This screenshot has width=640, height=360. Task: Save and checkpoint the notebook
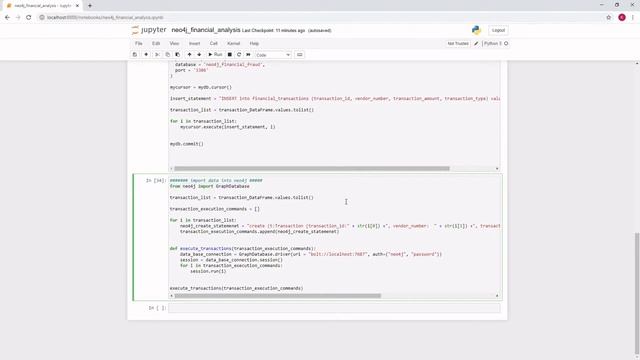[x=135, y=55]
